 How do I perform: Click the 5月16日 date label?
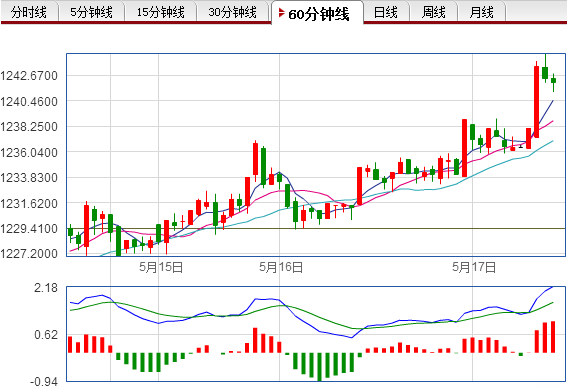[x=281, y=267]
